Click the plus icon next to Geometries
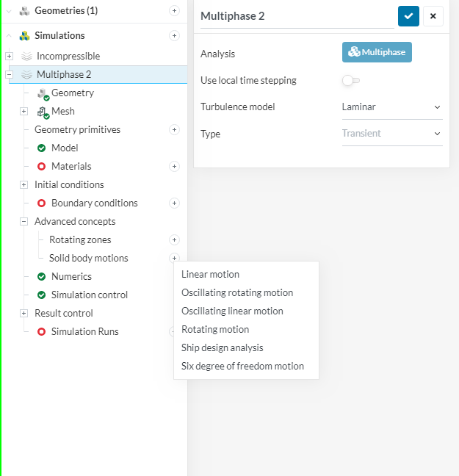The height and width of the screenshot is (476, 459). 174,11
